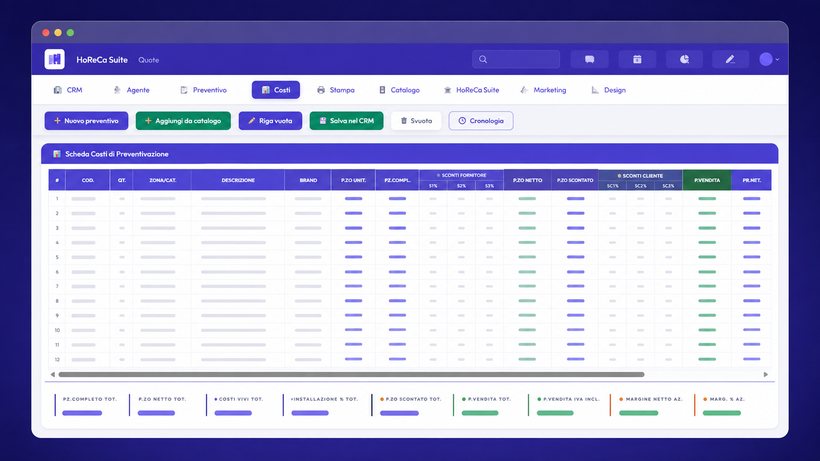Open the Stampa tab

click(x=336, y=90)
